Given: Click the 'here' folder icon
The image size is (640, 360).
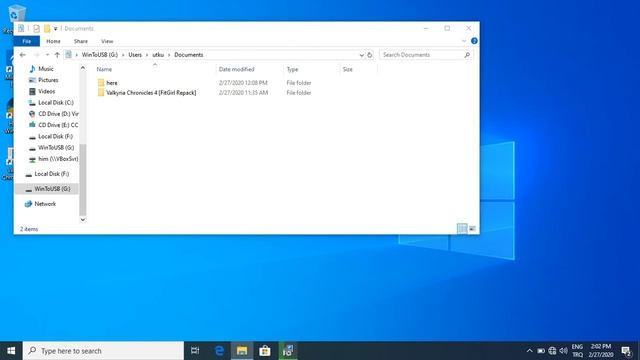Looking at the screenshot, I should tap(101, 83).
